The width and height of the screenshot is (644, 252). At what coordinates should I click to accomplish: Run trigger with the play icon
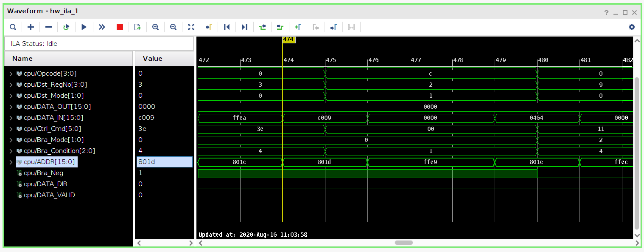[x=84, y=27]
